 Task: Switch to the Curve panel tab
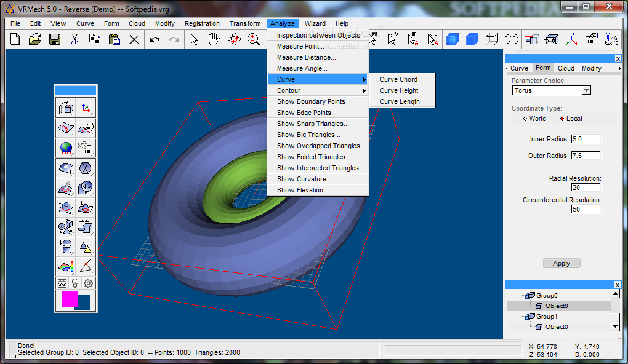[519, 68]
